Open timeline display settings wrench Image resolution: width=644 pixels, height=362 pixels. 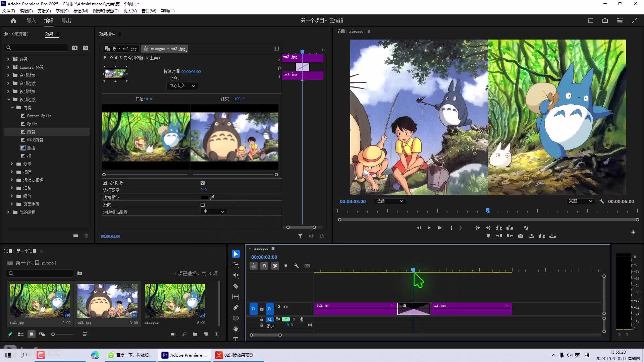pyautogui.click(x=297, y=266)
